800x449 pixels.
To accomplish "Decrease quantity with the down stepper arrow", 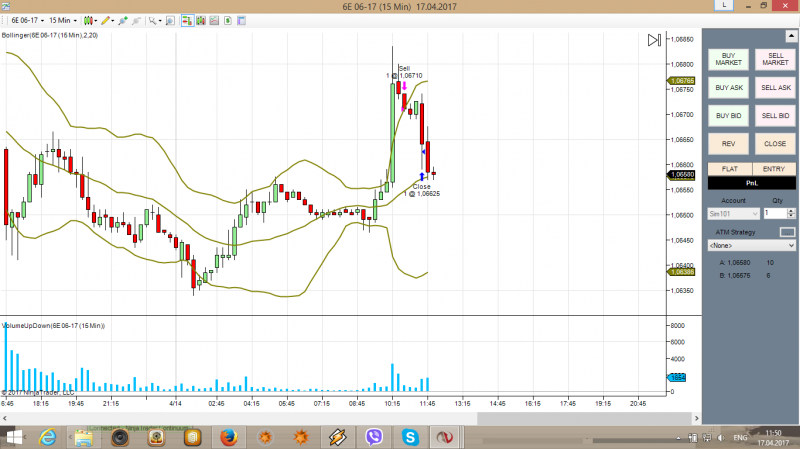I will click(791, 217).
